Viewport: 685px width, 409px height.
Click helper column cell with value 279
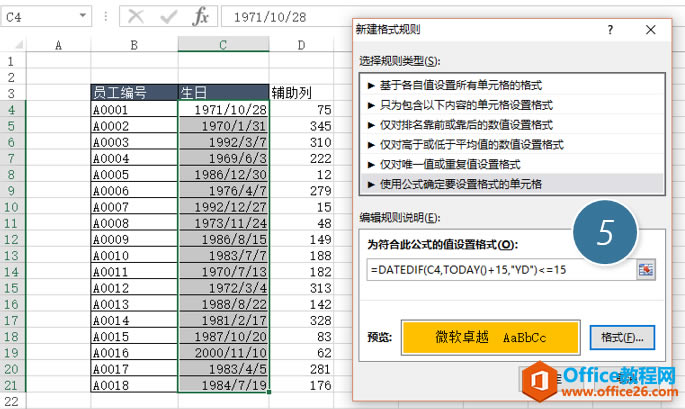click(301, 191)
